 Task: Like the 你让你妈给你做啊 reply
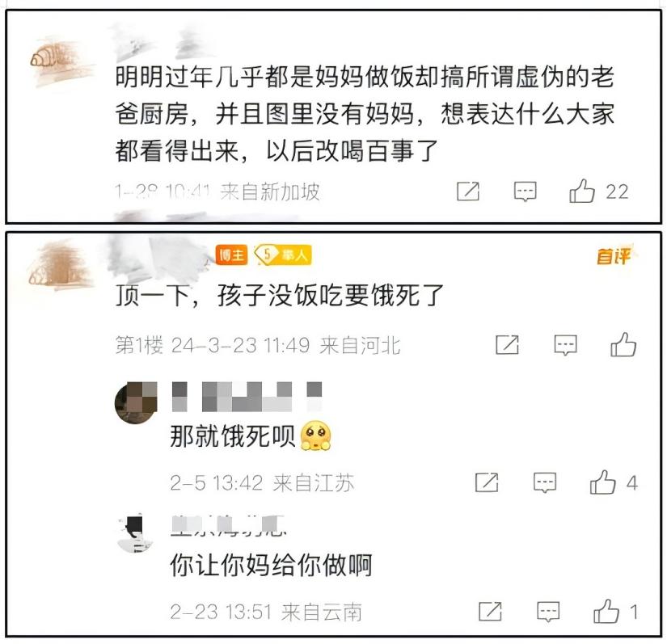click(x=606, y=611)
